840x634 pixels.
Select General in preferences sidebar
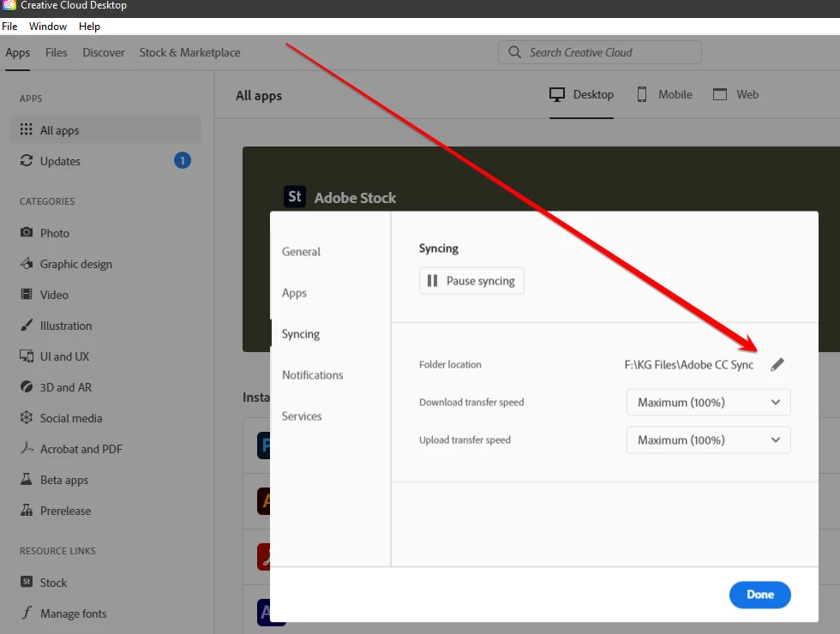click(301, 252)
